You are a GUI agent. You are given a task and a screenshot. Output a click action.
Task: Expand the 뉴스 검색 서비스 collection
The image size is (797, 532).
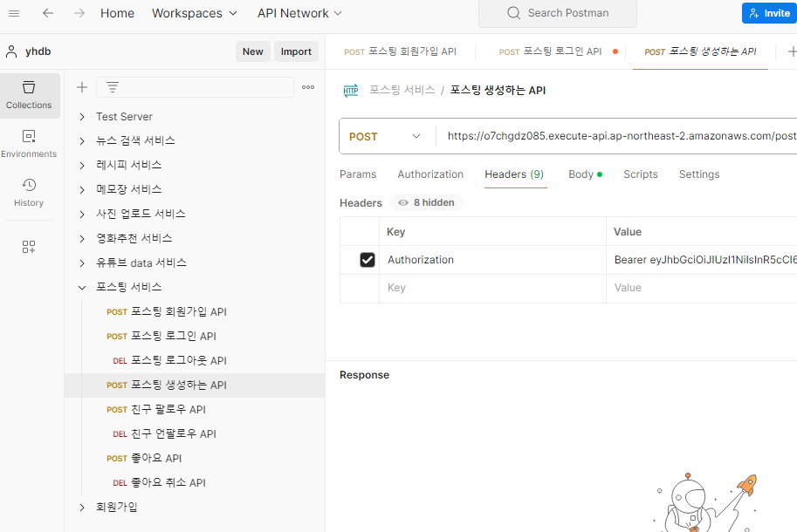click(82, 141)
